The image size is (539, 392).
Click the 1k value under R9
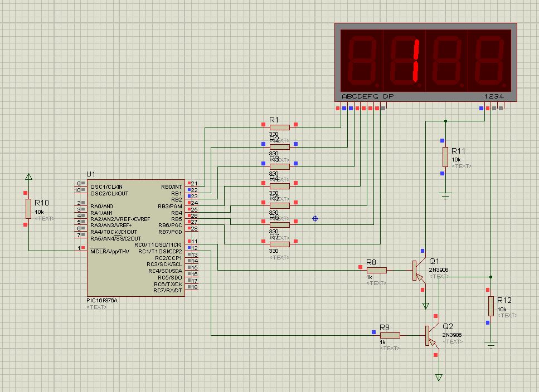[x=382, y=342]
